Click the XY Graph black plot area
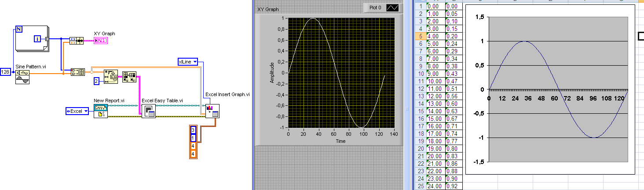 tap(340, 73)
